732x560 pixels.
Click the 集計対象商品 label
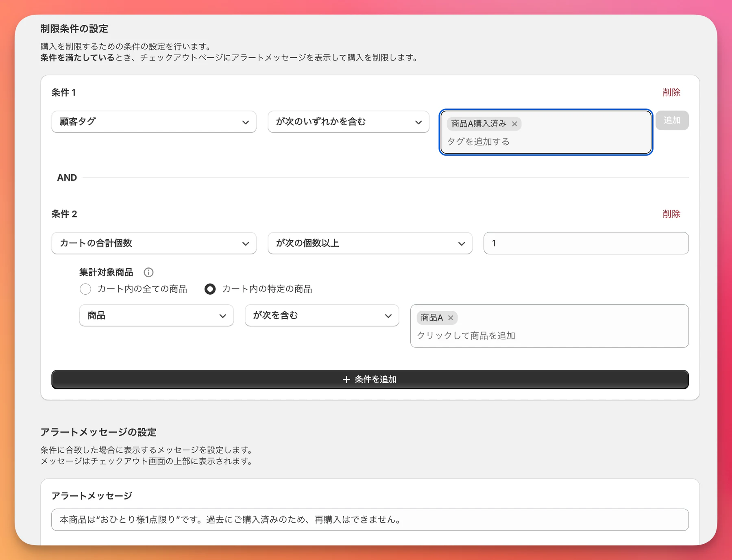[106, 272]
